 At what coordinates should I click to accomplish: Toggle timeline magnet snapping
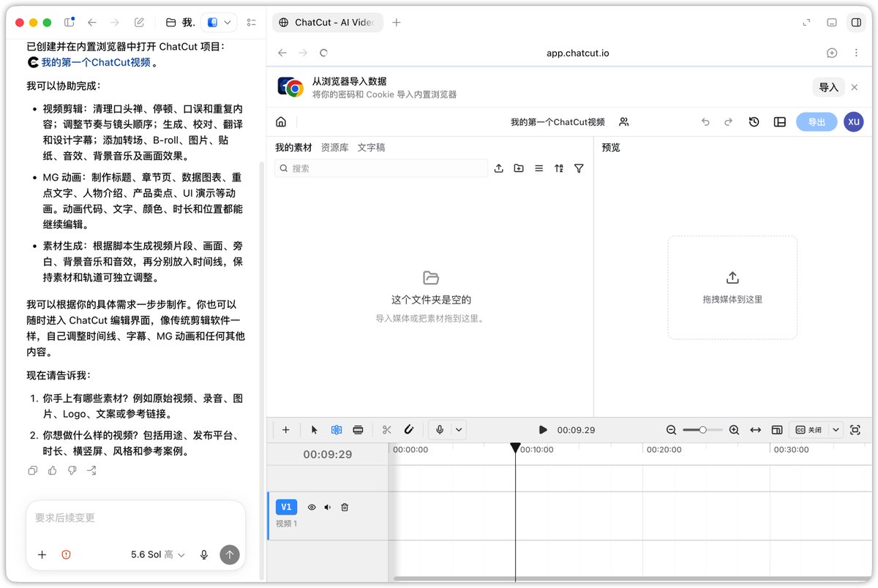409,430
